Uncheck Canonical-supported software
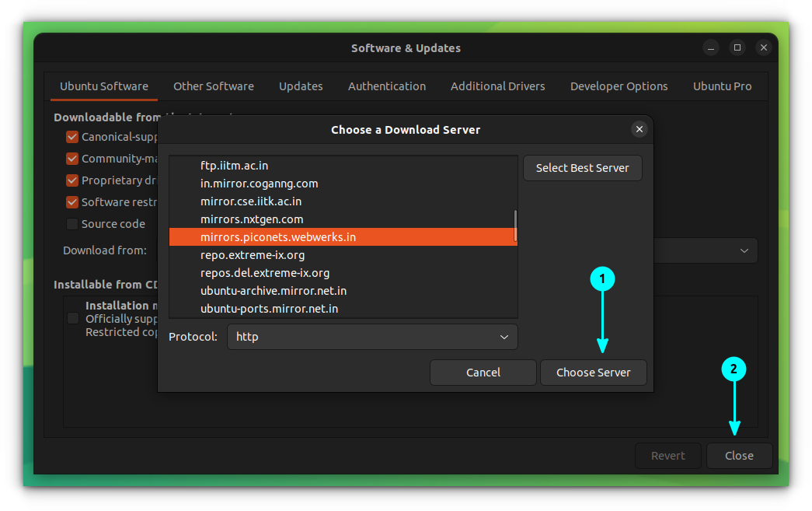The width and height of the screenshot is (812, 511). tap(72, 137)
